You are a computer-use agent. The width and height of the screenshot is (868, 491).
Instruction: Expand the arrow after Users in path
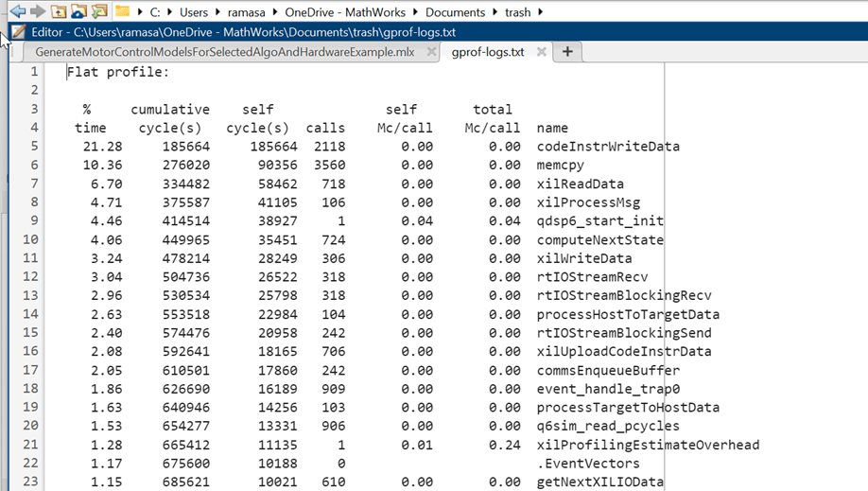[x=217, y=12]
